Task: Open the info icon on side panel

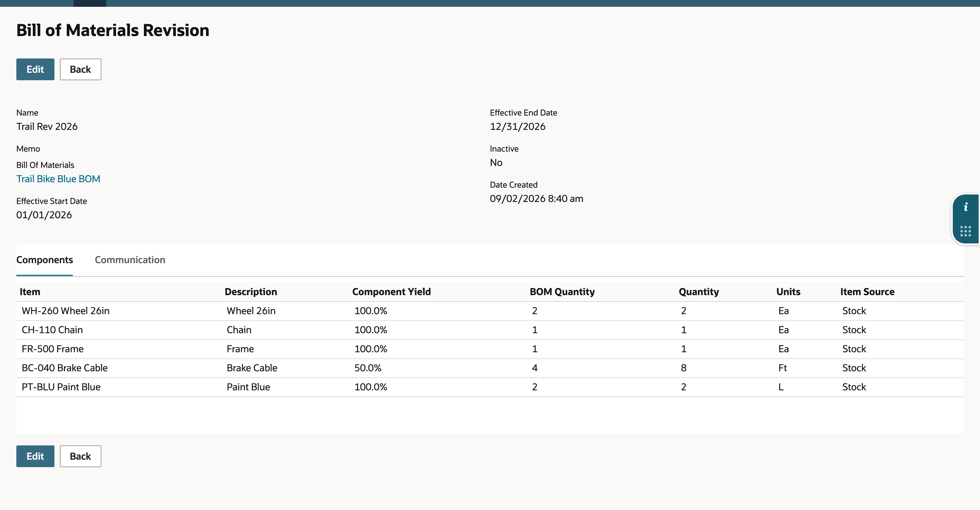Action: pos(966,207)
